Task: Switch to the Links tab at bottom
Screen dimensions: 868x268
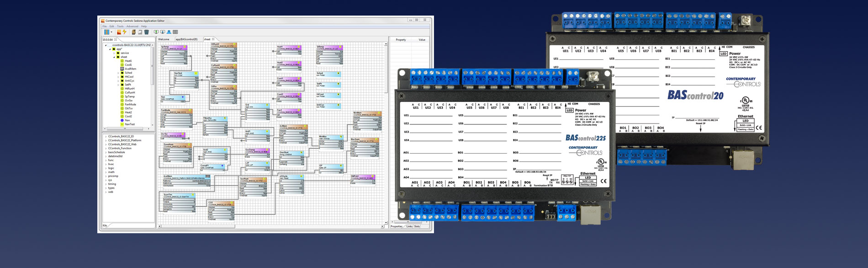Action: (409, 226)
